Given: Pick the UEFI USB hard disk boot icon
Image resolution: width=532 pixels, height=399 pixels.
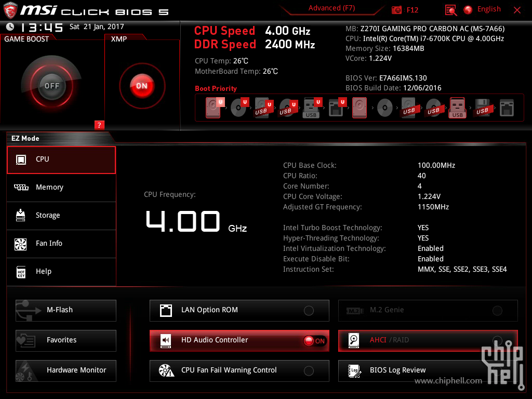Looking at the screenshot, I should (x=263, y=108).
